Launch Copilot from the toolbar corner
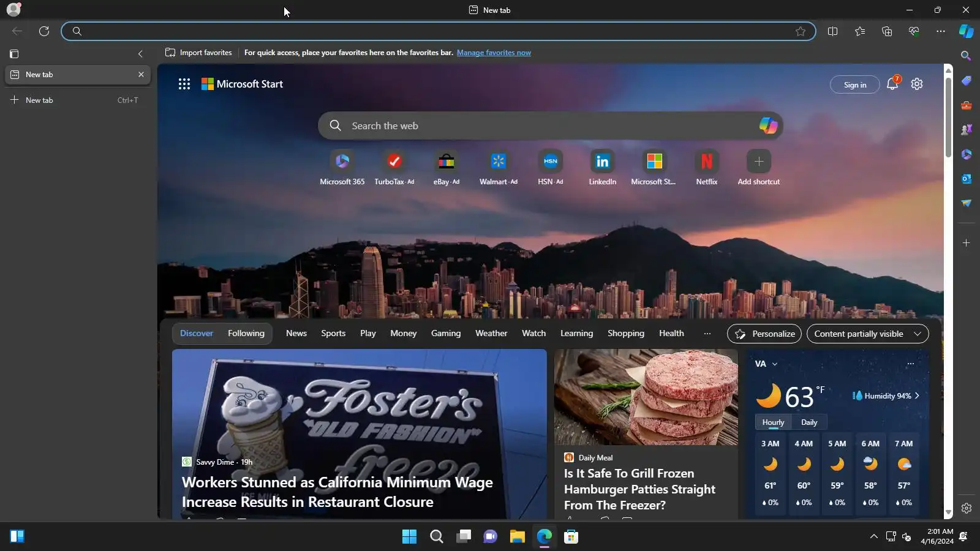 coord(967,31)
